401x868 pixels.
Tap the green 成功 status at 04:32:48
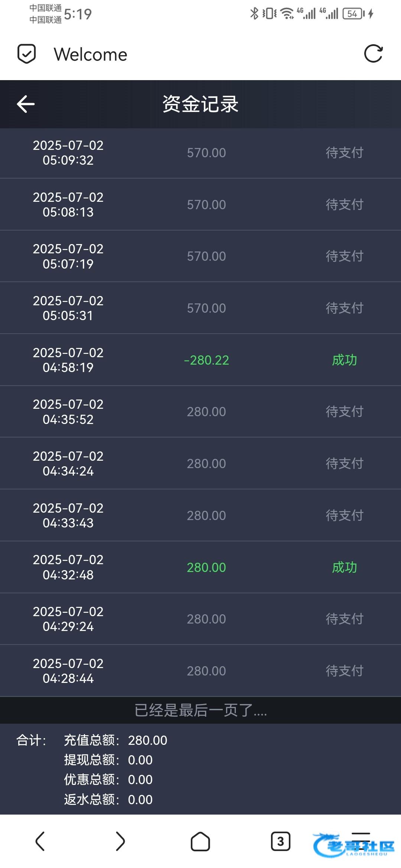click(344, 567)
